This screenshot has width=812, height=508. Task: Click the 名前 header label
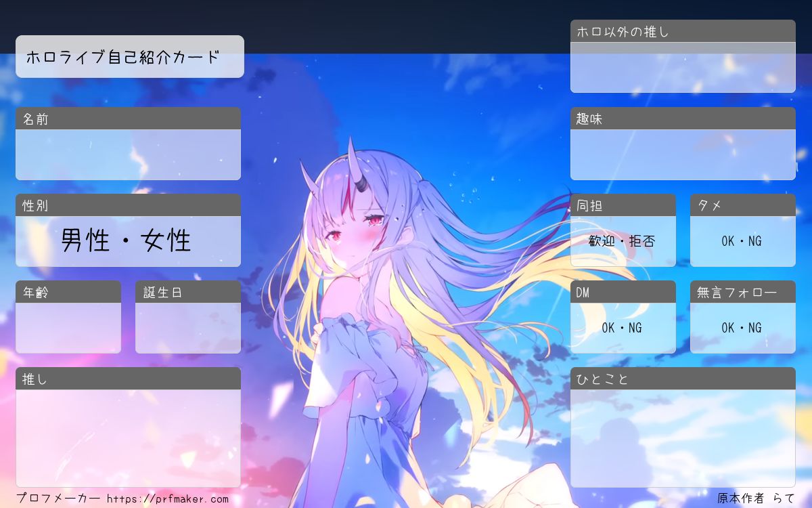tap(35, 119)
